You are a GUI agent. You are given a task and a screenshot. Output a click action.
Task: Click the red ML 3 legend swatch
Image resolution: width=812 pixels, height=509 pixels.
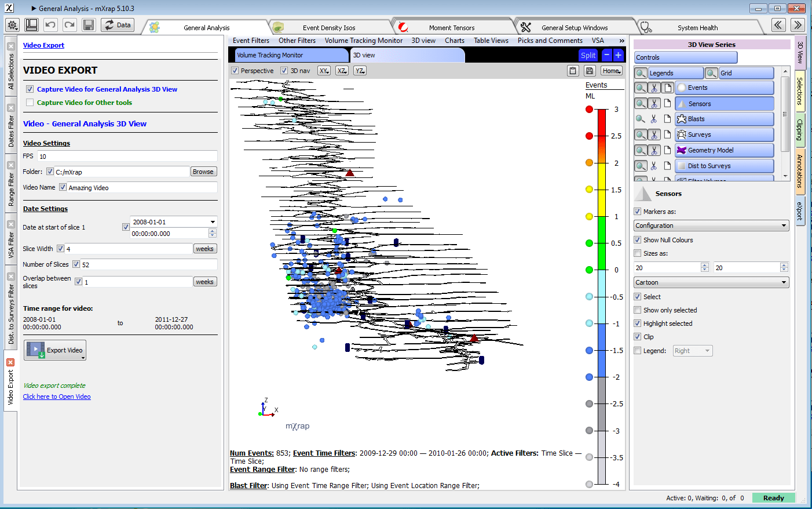click(x=589, y=109)
